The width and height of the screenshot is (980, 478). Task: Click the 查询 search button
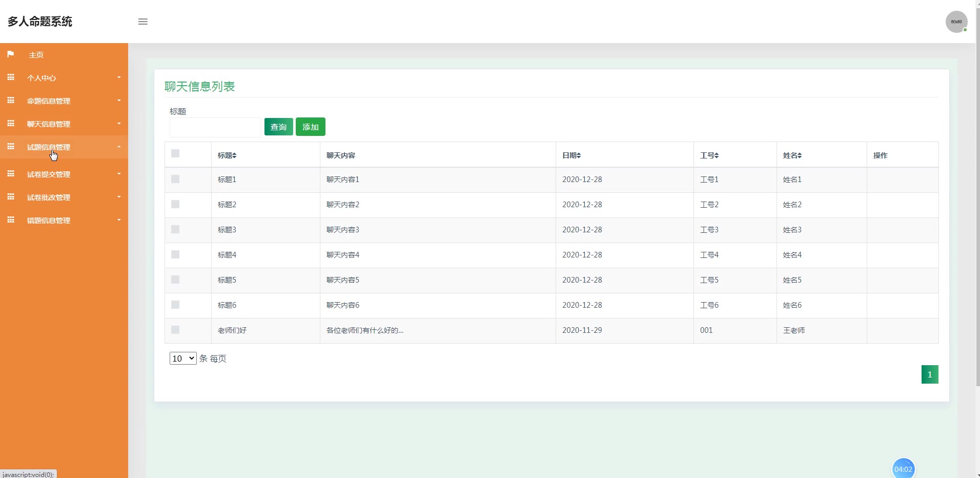[279, 127]
